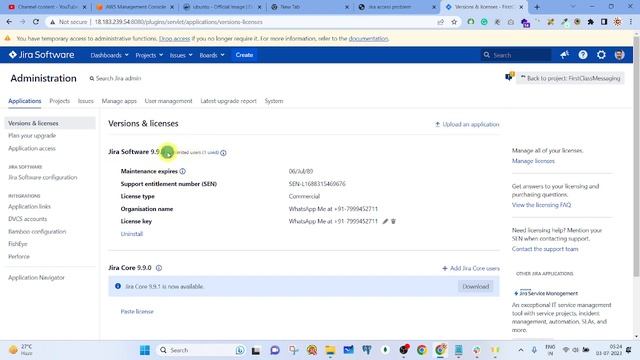The width and height of the screenshot is (640, 360).
Task: Open Bamboo configuration in sidebar
Action: point(37,231)
